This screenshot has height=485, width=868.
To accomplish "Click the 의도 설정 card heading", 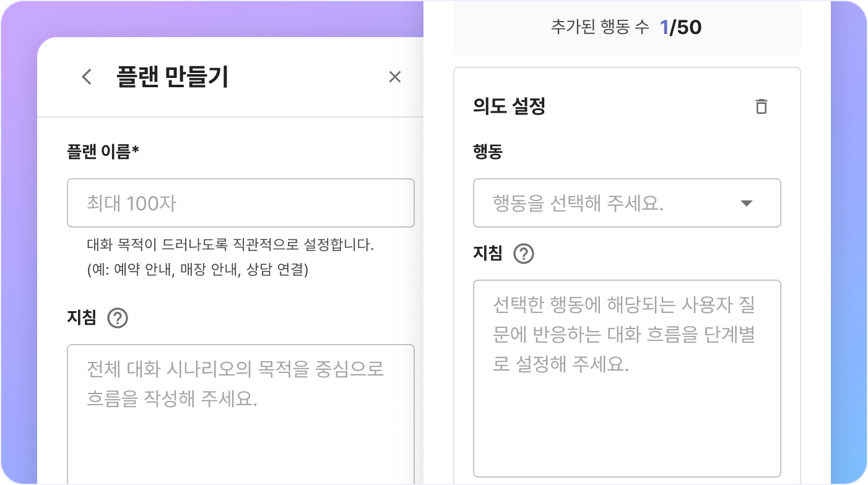I will pos(509,106).
